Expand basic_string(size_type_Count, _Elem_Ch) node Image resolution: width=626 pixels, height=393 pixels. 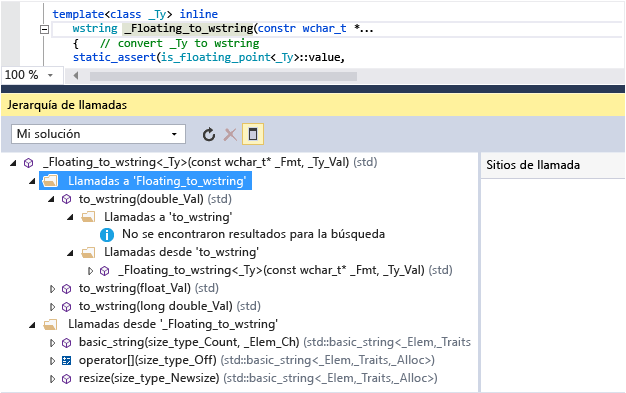point(52,343)
